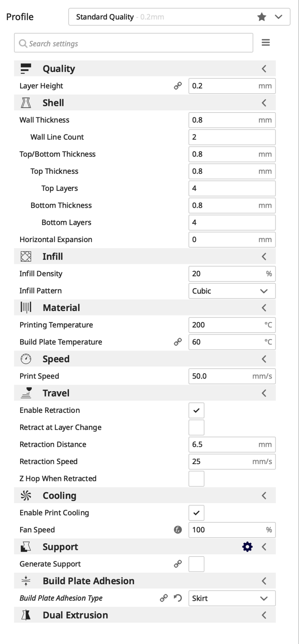Click the star icon in the Profile selector
Image resolution: width=299 pixels, height=644 pixels.
point(262,17)
